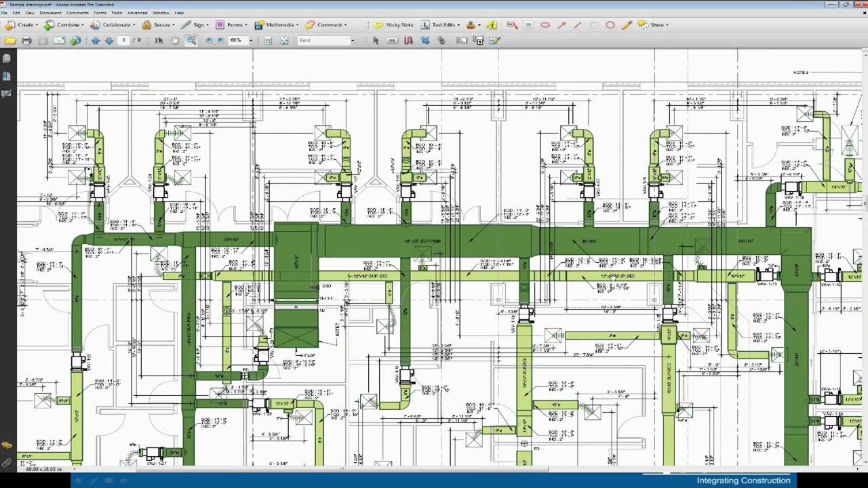
Task: Expand the Show menu in the comment toolbar
Action: coord(658,25)
